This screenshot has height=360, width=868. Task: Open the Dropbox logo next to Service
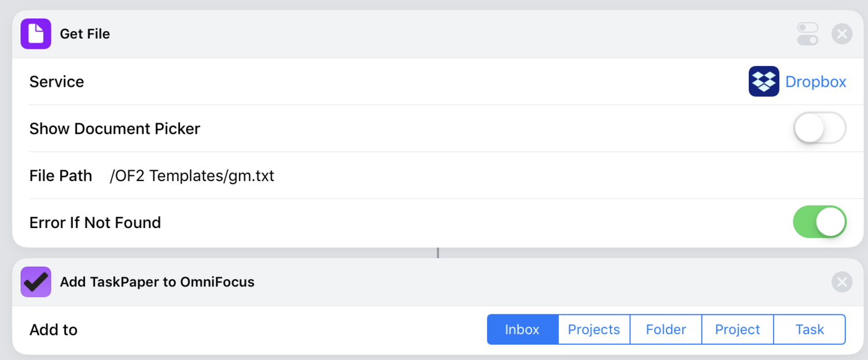763,81
